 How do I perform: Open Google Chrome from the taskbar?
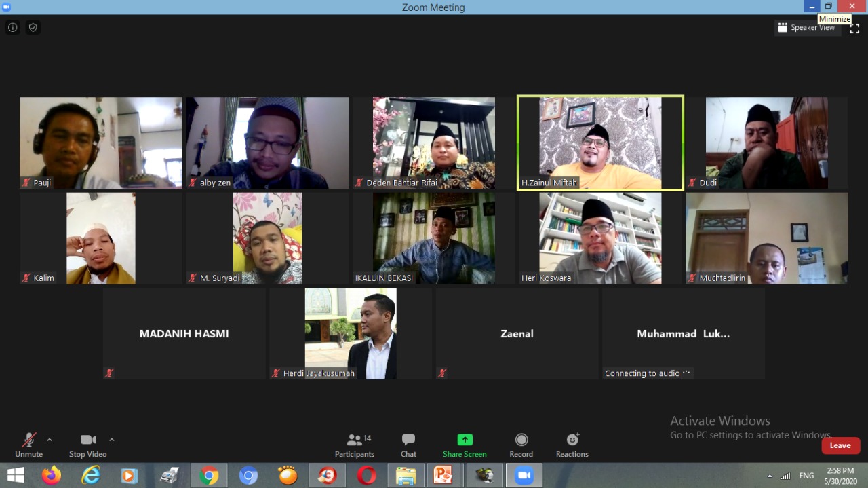click(210, 476)
